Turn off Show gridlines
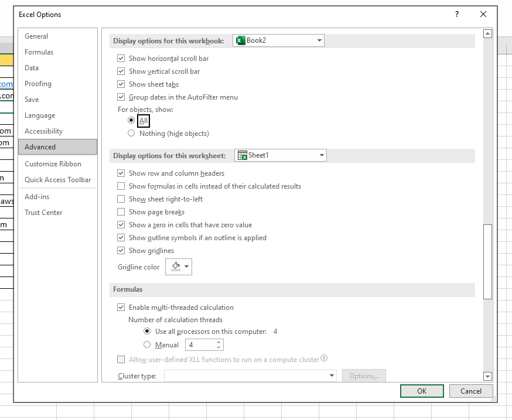512x420 pixels. click(121, 250)
